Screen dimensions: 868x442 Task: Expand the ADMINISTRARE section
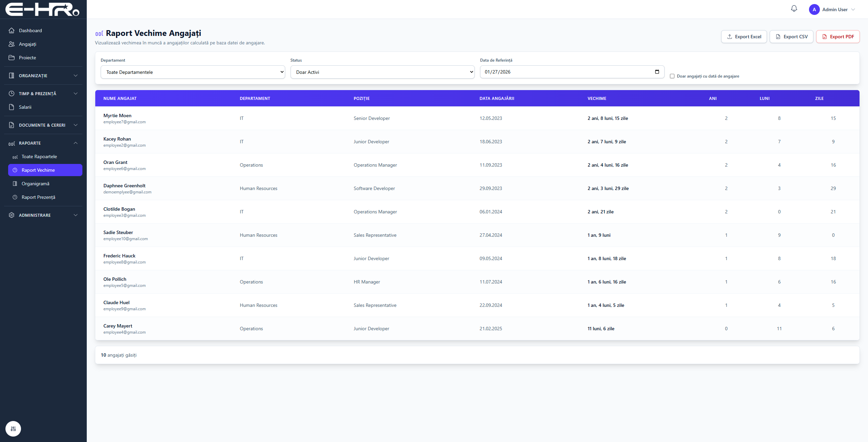[43, 215]
